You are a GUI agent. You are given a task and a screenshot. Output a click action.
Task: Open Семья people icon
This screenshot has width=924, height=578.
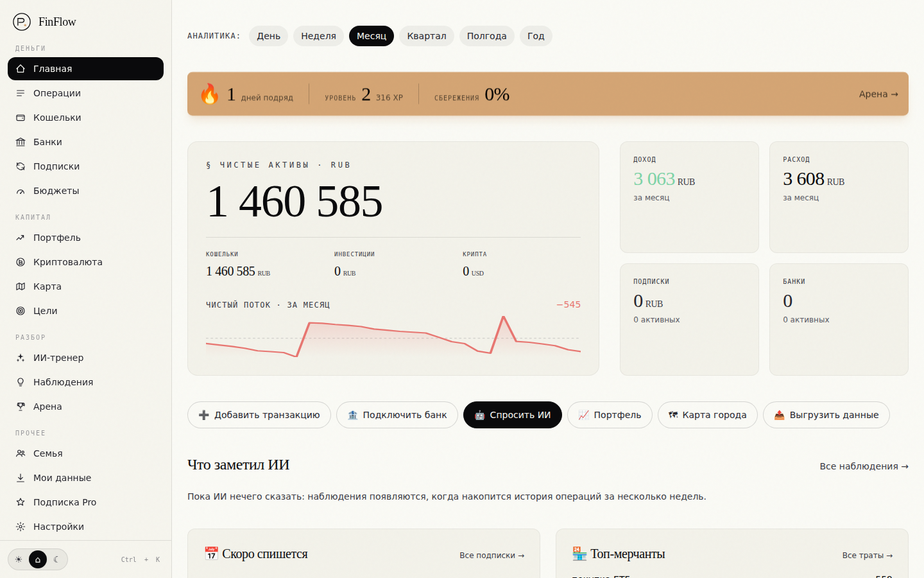21,453
